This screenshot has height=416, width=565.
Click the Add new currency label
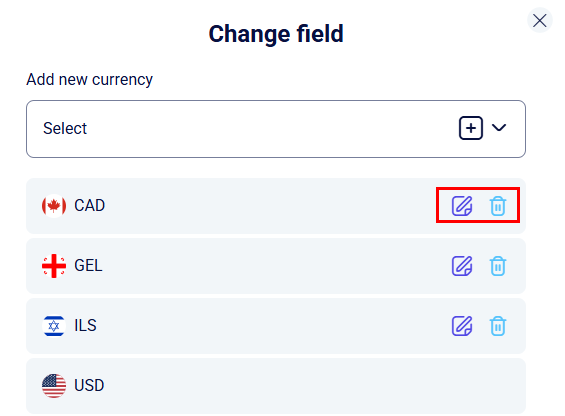click(89, 80)
